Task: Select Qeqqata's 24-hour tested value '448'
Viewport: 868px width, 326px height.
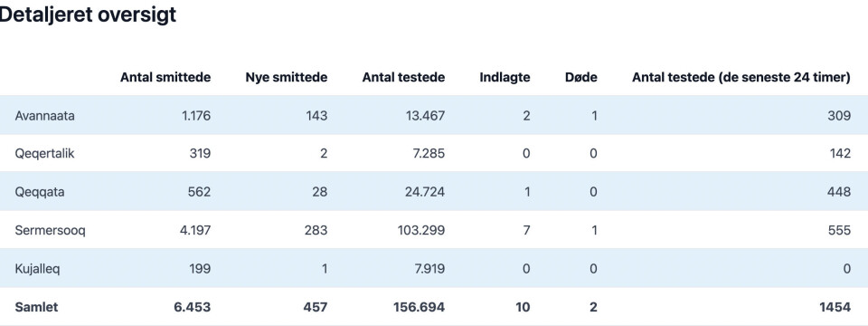Action: [839, 192]
